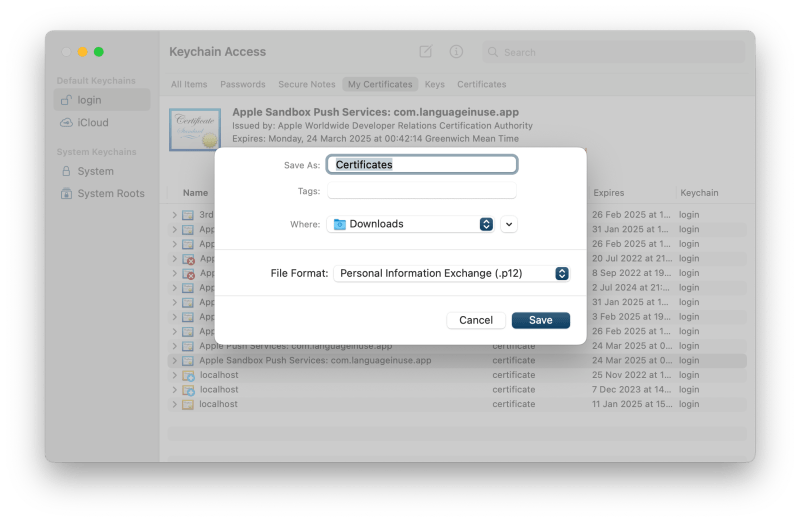This screenshot has height=522, width=800.
Task: Select the System keychain in sidebar
Action: tap(102, 171)
